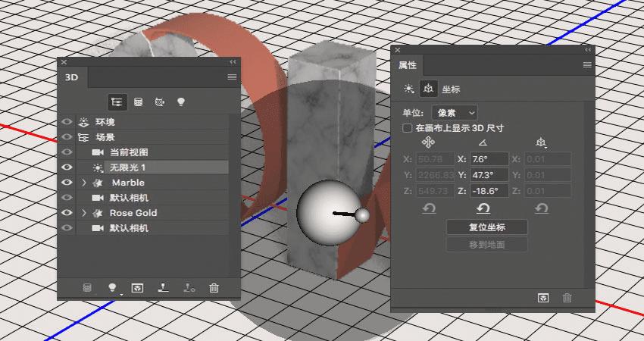644x341 pixels.
Task: Select the 属性 Properties tab
Action: (408, 65)
